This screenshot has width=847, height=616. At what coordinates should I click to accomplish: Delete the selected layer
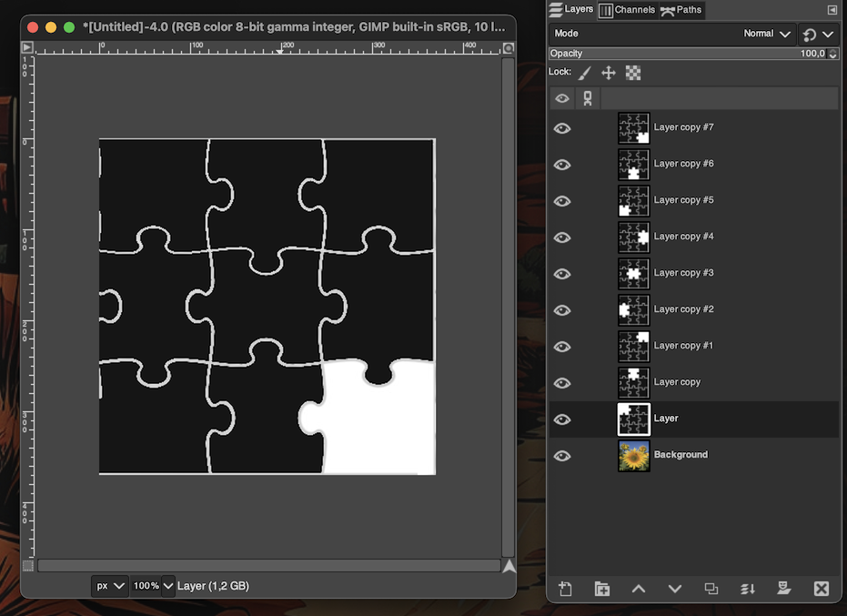[x=821, y=589]
